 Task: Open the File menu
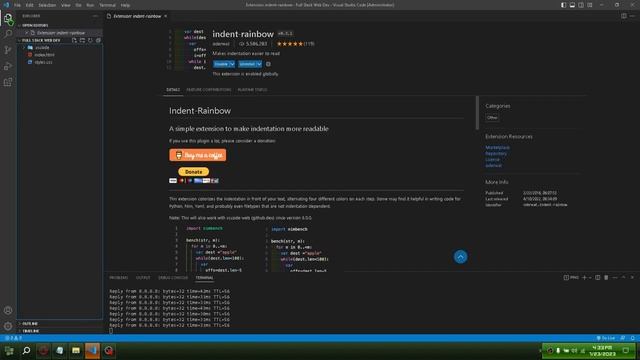point(18,5)
